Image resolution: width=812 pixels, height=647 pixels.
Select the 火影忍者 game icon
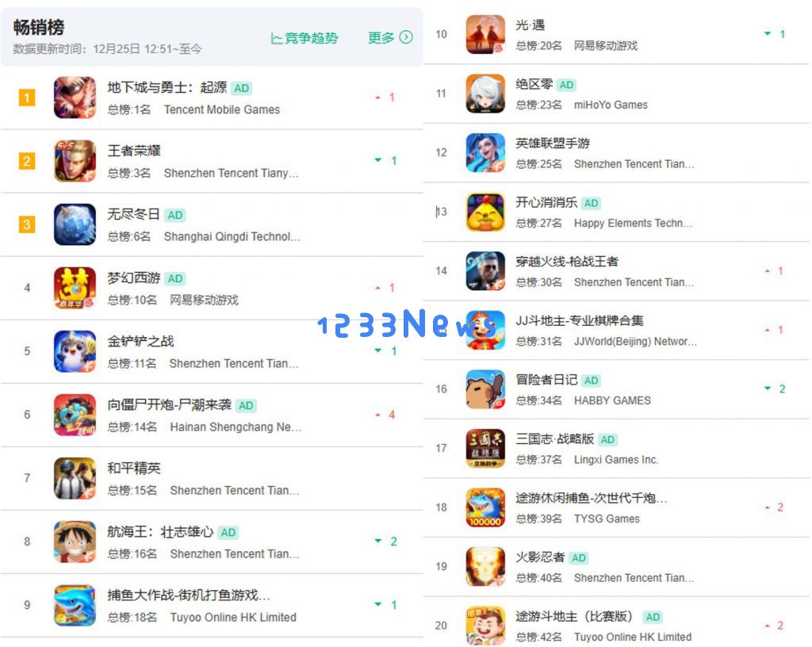(x=485, y=567)
